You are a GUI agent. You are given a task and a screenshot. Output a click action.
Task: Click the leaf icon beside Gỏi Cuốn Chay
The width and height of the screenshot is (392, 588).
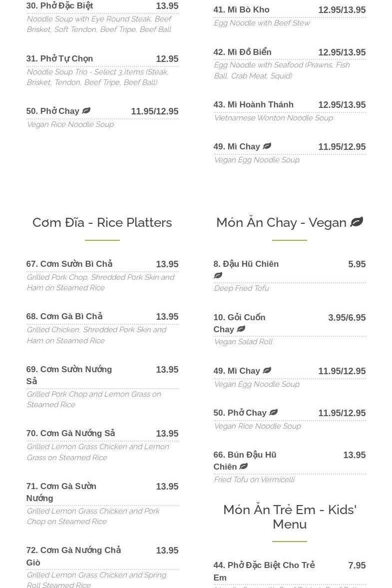tap(241, 329)
